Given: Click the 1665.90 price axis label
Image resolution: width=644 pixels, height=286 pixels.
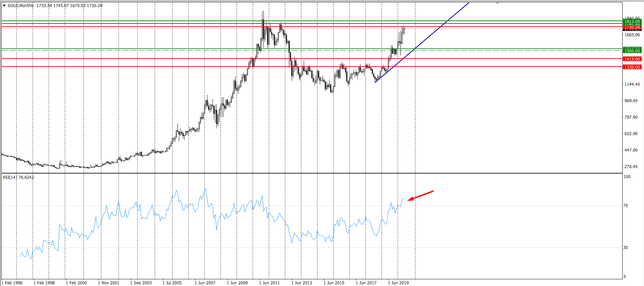Looking at the screenshot, I should coord(632,35).
